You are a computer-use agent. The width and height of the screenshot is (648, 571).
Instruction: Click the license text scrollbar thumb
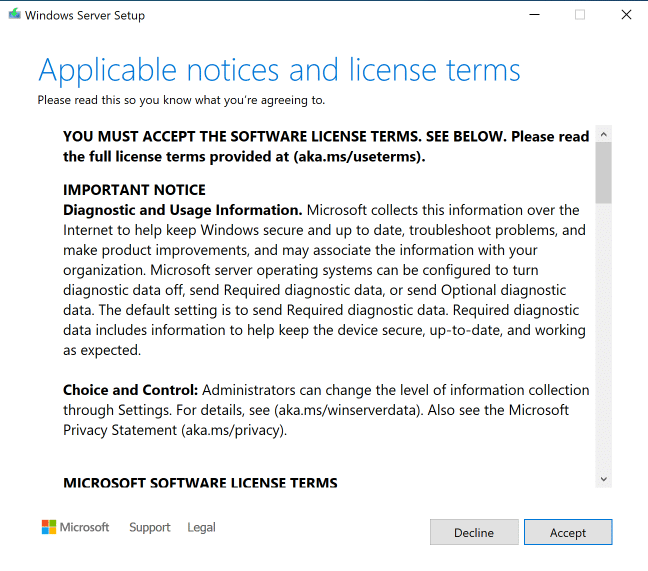(x=603, y=173)
